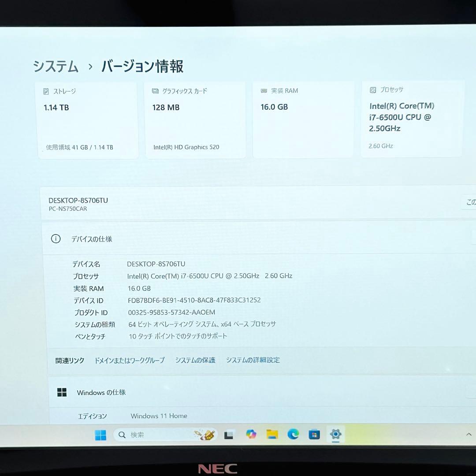Click the Windows Start button
476x476 pixels.
[100, 435]
